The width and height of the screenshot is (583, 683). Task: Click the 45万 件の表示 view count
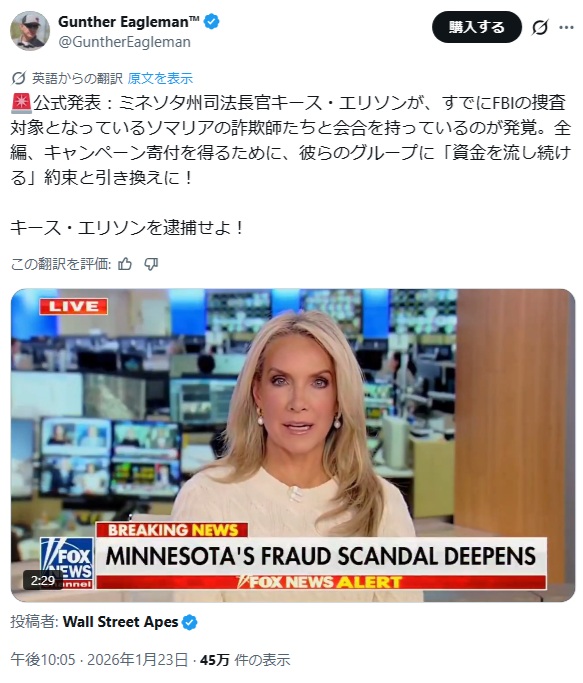245,660
